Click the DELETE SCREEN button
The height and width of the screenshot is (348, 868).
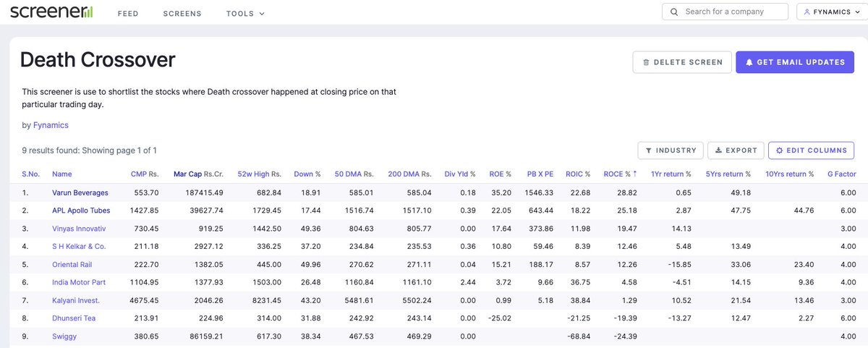(x=682, y=62)
